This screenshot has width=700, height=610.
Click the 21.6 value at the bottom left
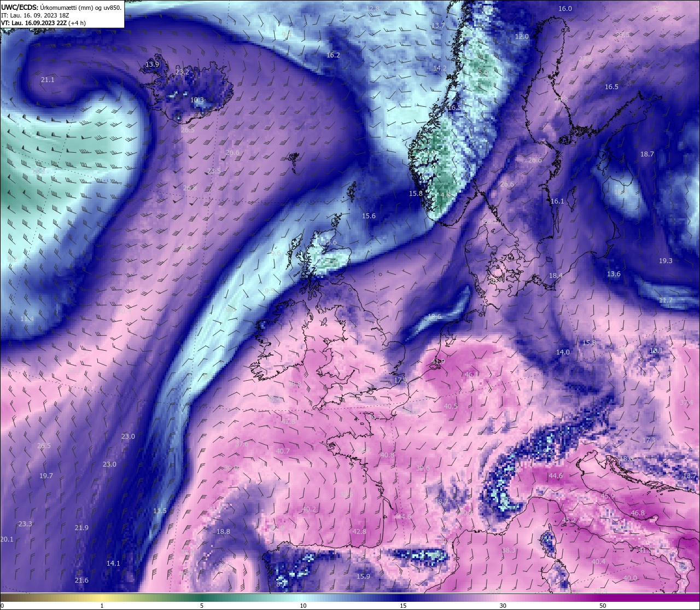pyautogui.click(x=81, y=580)
